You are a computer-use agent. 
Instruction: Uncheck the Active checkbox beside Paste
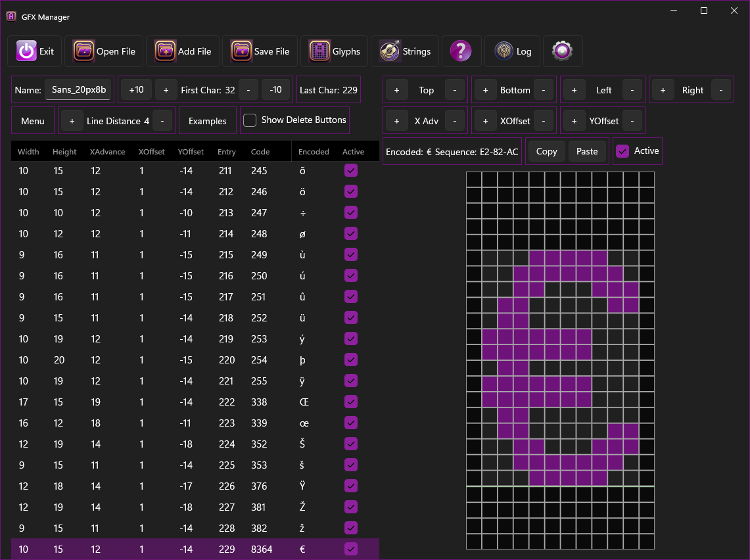click(x=622, y=151)
